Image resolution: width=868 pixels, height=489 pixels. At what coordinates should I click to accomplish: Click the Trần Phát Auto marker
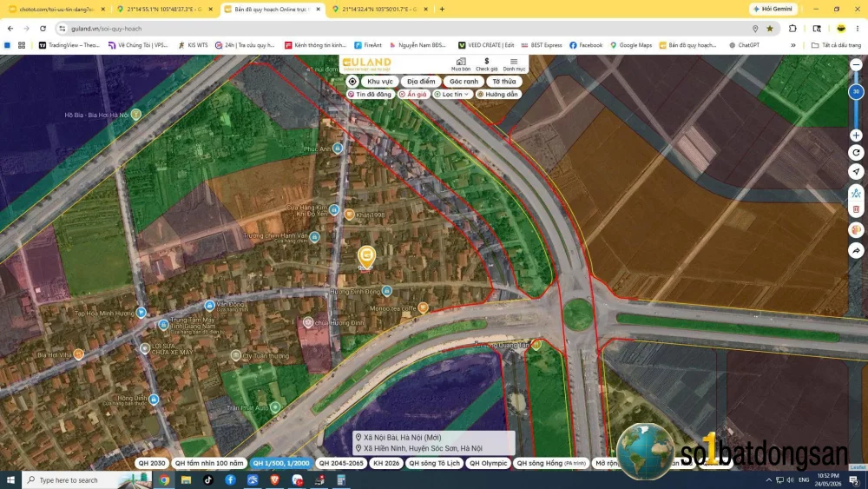pyautogui.click(x=275, y=407)
